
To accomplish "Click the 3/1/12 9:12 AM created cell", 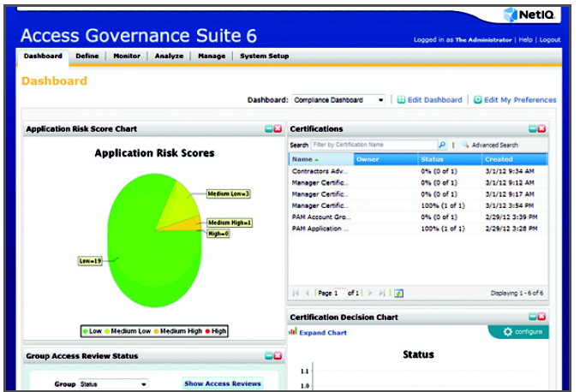I will 510,182.
